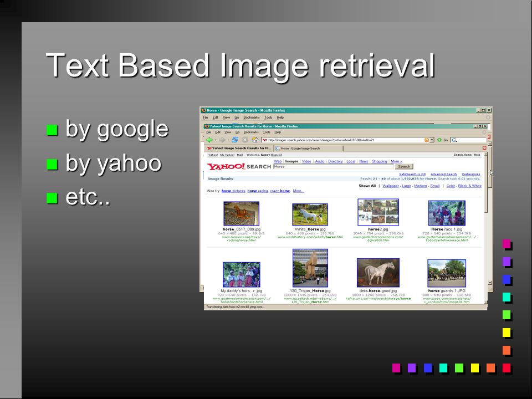
Task: Try the crazy horse suggestion
Action: (280, 191)
